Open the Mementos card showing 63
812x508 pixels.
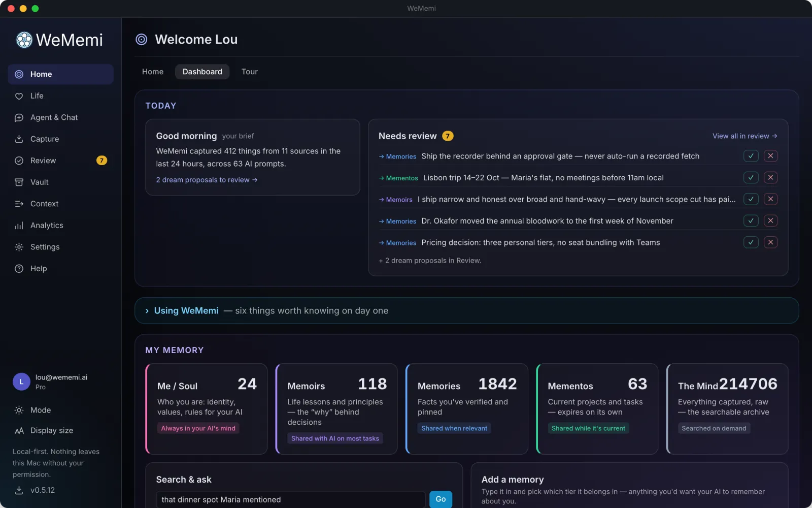click(x=597, y=409)
